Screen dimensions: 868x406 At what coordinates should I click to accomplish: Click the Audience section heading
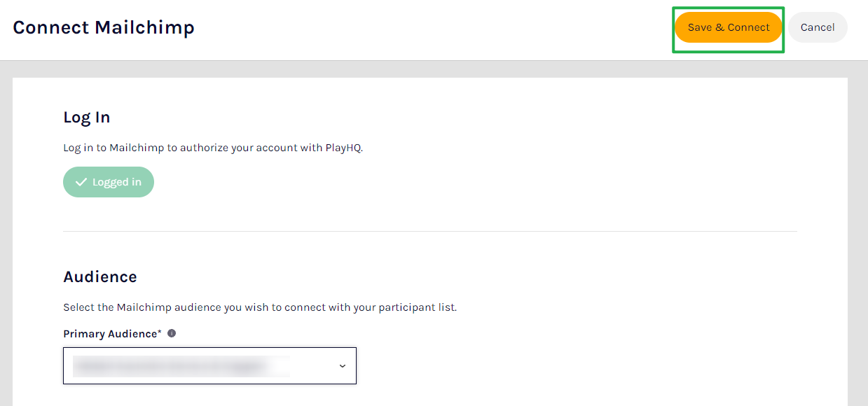[x=100, y=276]
